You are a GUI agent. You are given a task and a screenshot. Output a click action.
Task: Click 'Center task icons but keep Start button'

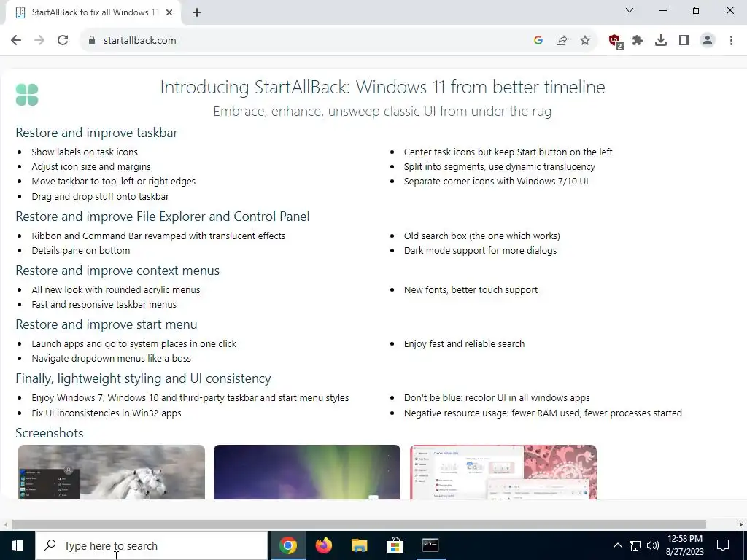coord(508,152)
